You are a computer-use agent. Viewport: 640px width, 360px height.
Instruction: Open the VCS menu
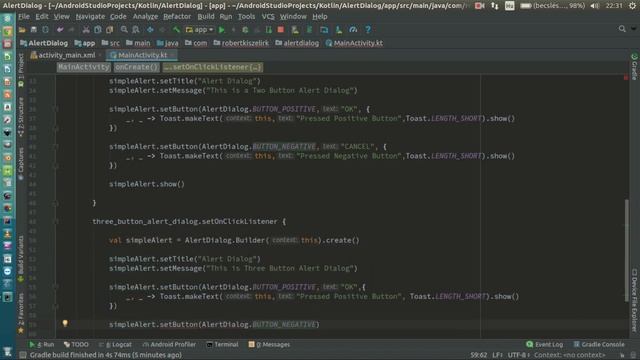point(268,16)
